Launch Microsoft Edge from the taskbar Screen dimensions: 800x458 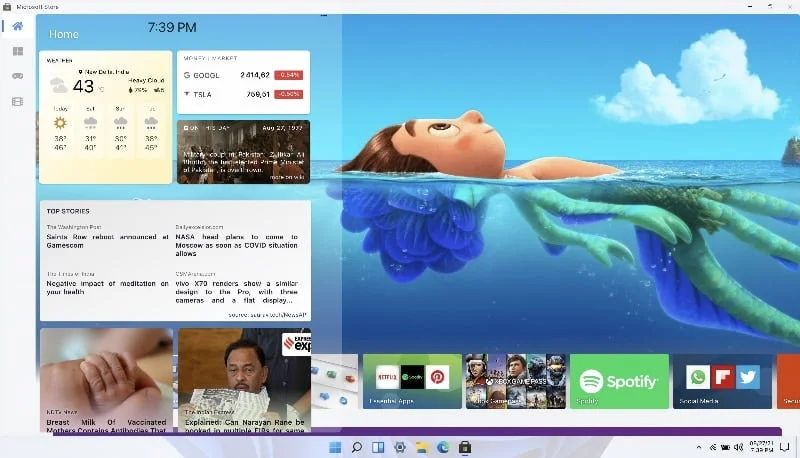click(443, 447)
